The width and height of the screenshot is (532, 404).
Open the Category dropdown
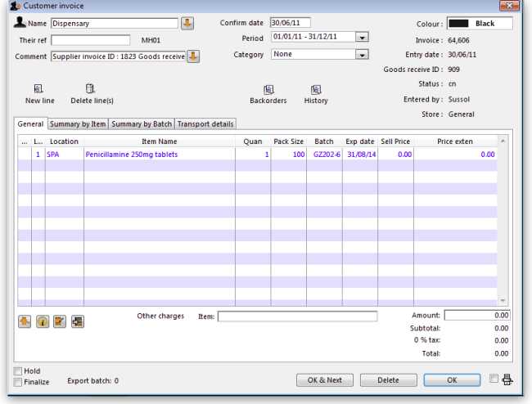(x=362, y=55)
